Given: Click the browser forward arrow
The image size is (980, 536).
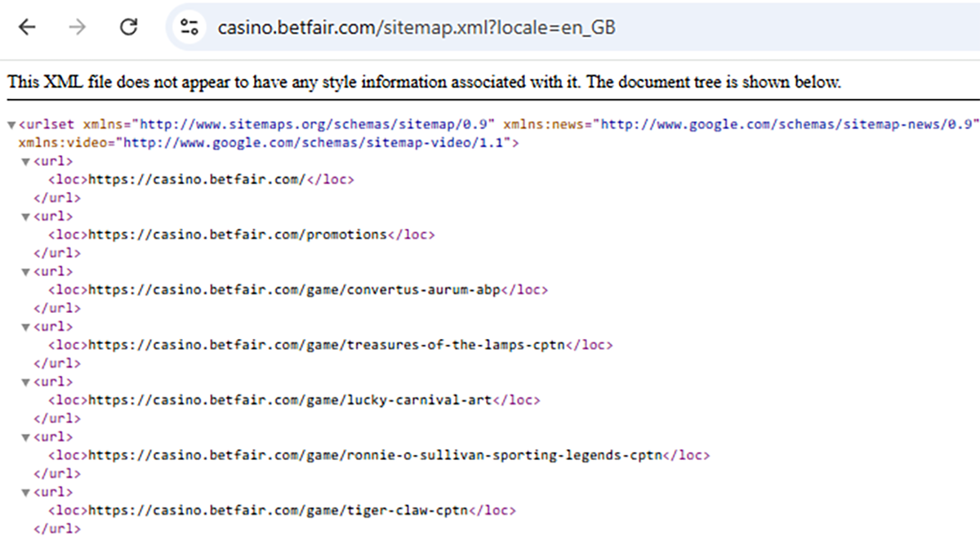Looking at the screenshot, I should tap(78, 27).
